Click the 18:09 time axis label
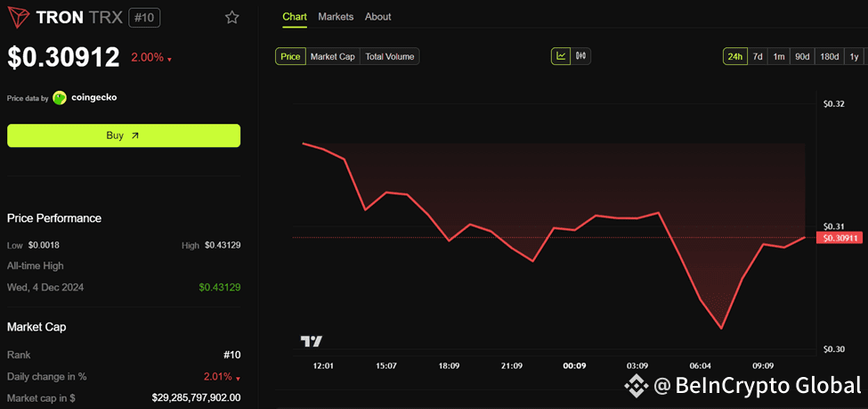868x409 pixels. (449, 366)
